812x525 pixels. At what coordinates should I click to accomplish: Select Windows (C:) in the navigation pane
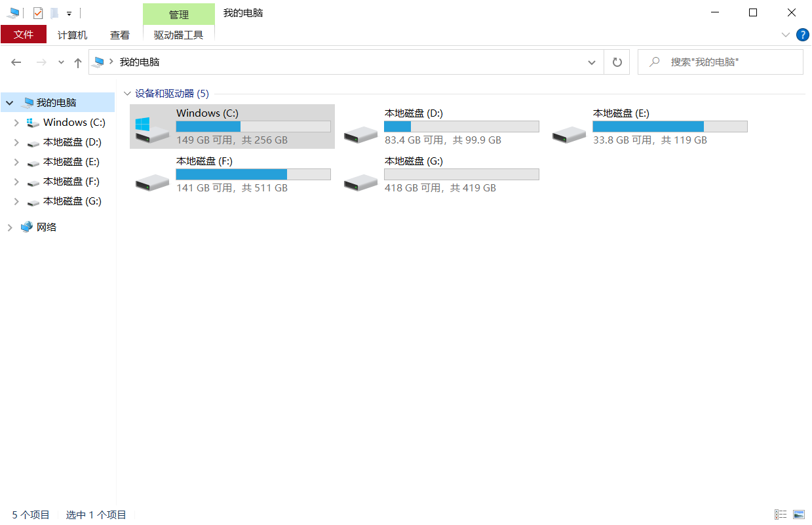click(x=74, y=122)
